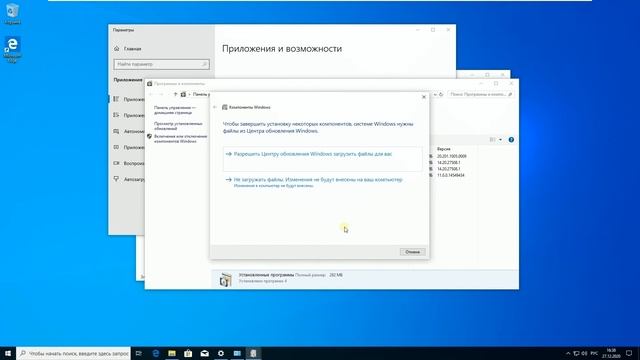The width and height of the screenshot is (640, 360).
Task: Switch to Windows components taskbar item
Action: [x=253, y=353]
